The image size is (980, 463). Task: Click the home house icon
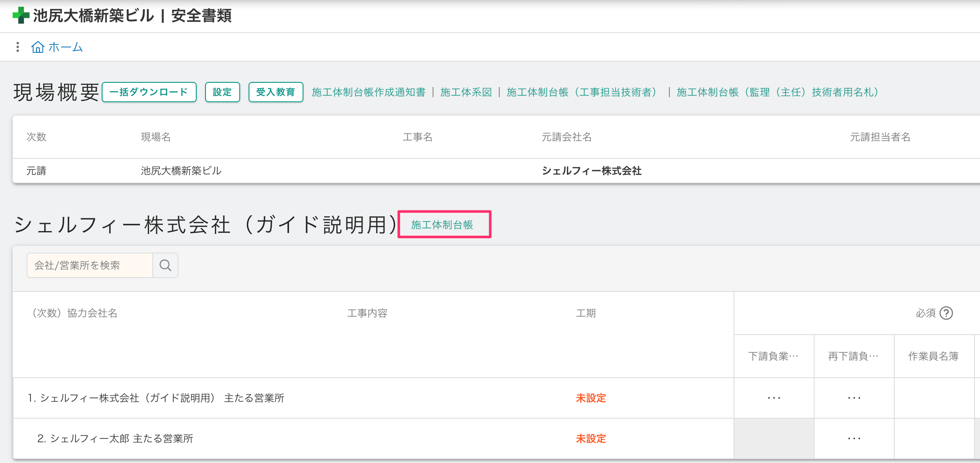point(38,47)
